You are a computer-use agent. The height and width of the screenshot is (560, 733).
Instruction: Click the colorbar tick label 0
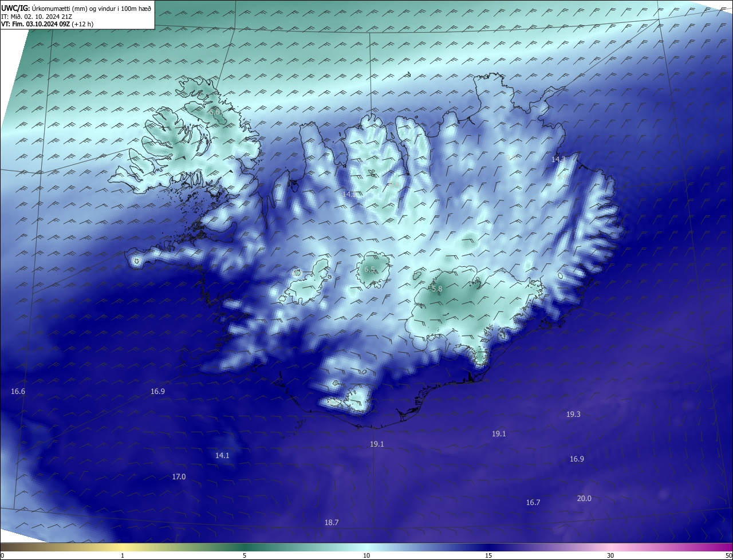click(x=2, y=555)
